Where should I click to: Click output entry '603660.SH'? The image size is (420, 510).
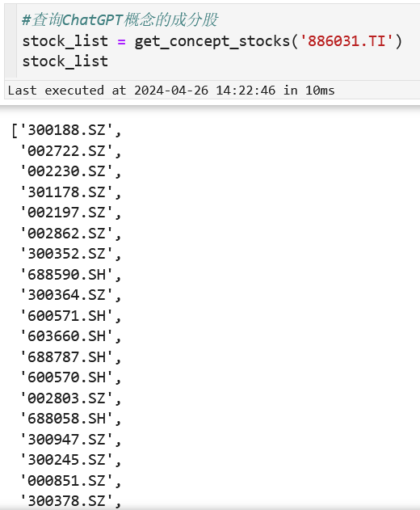pos(66,336)
